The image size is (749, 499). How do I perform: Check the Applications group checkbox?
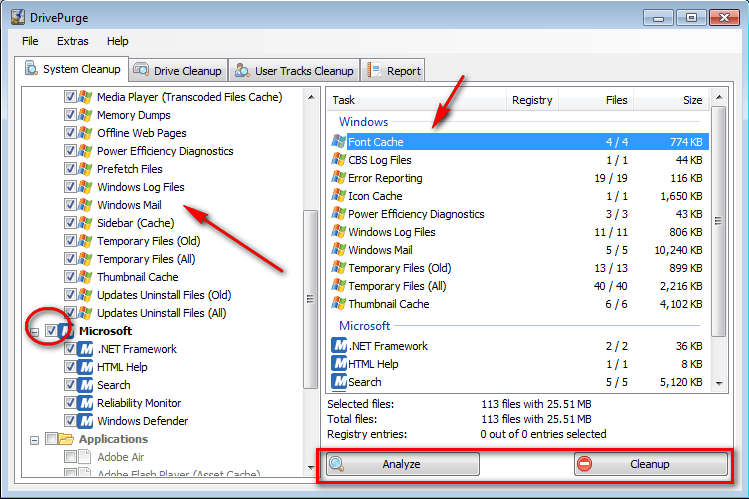tap(51, 439)
